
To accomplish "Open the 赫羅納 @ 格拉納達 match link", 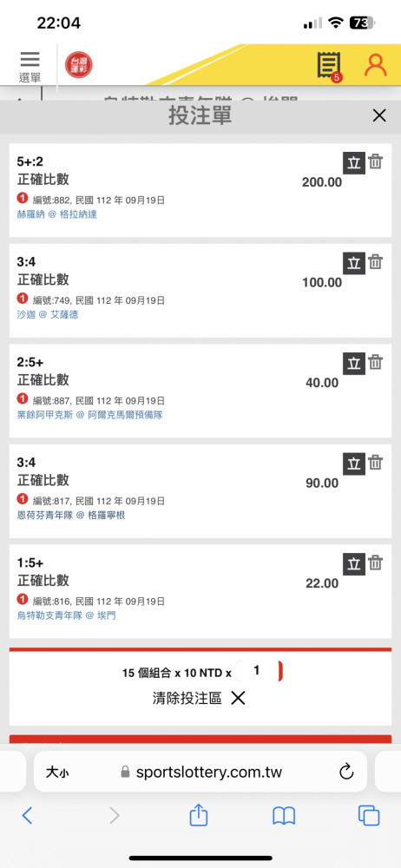I will click(x=57, y=214).
